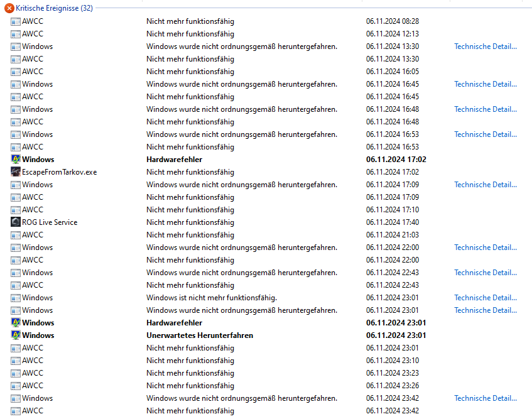
Task: Select the date '06.11.2024 12:13'
Action: pos(393,33)
